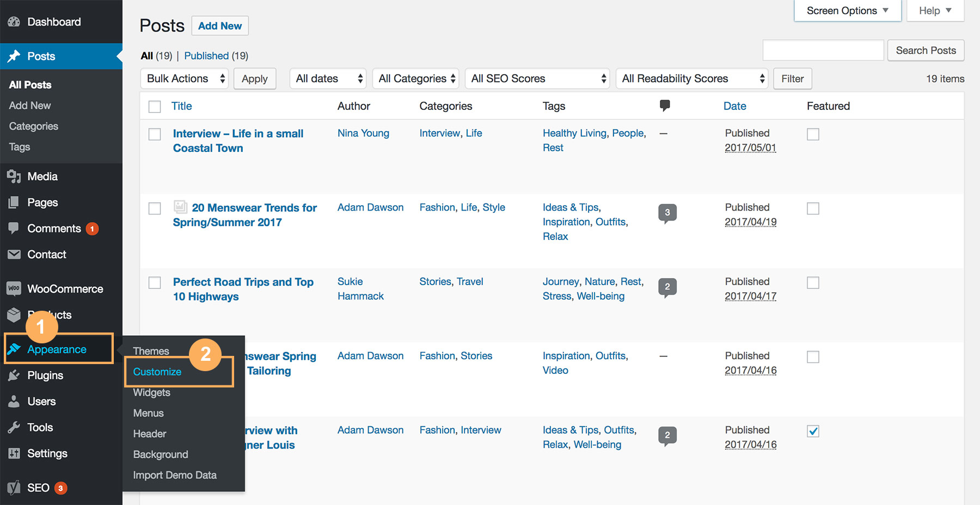Choose Customize from the Appearance submenu
Screen dimensions: 980x505
(x=157, y=372)
